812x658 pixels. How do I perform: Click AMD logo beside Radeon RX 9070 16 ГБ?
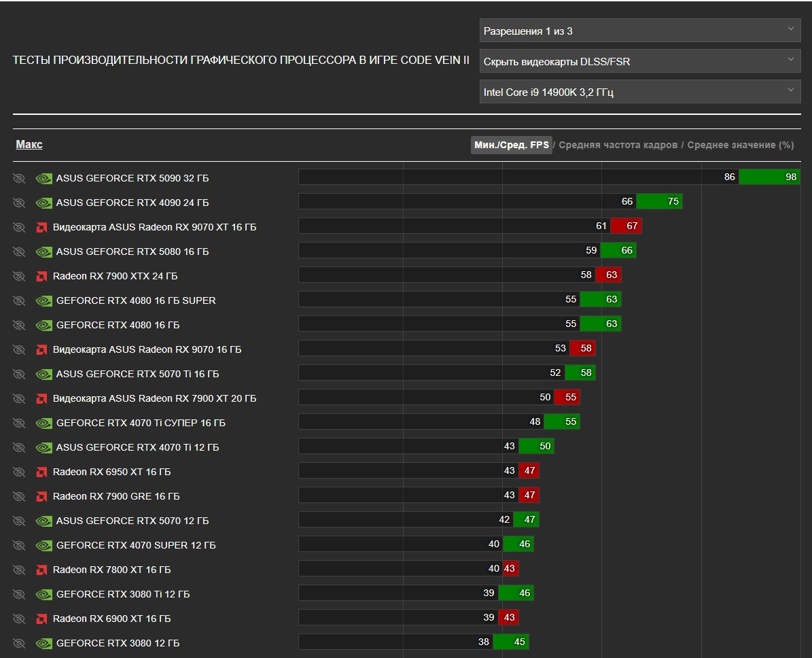click(41, 349)
